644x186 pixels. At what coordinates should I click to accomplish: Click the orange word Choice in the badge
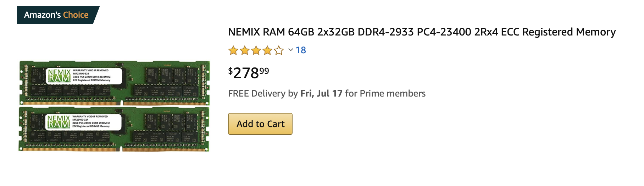pos(76,15)
